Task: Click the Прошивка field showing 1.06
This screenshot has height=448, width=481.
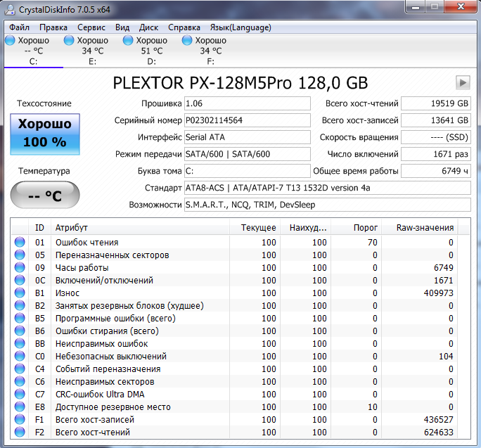Action: click(248, 103)
